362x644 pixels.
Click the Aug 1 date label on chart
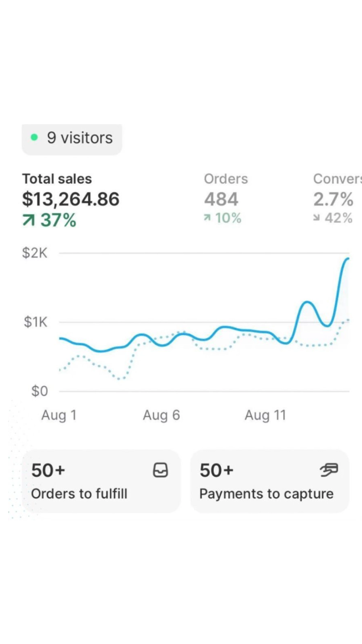click(x=59, y=416)
